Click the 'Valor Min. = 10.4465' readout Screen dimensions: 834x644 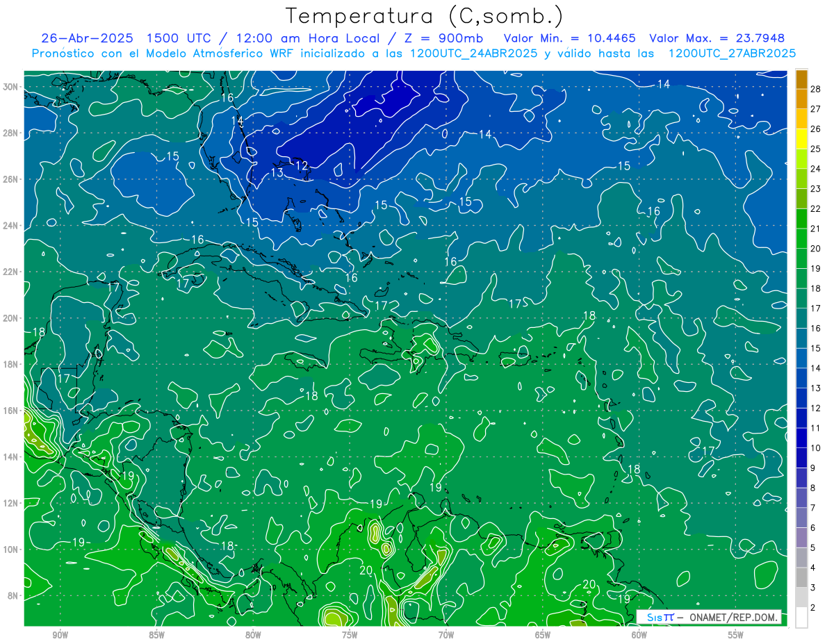click(569, 38)
